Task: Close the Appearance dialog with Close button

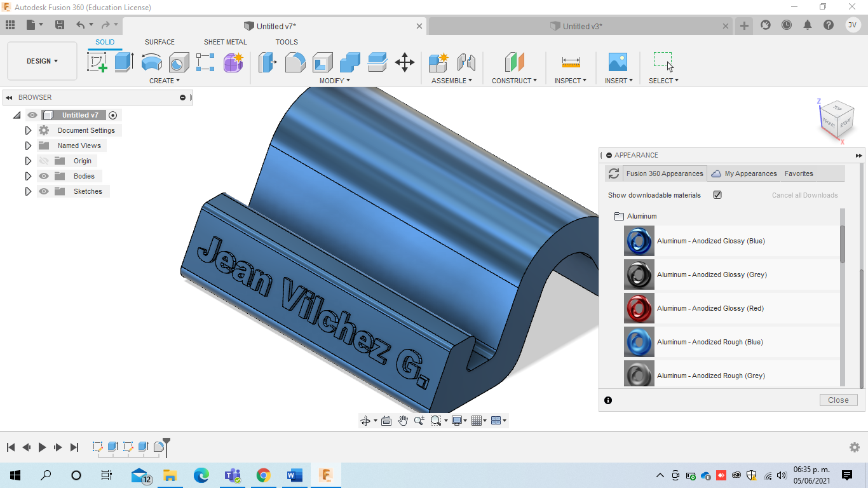Action: 838,400
